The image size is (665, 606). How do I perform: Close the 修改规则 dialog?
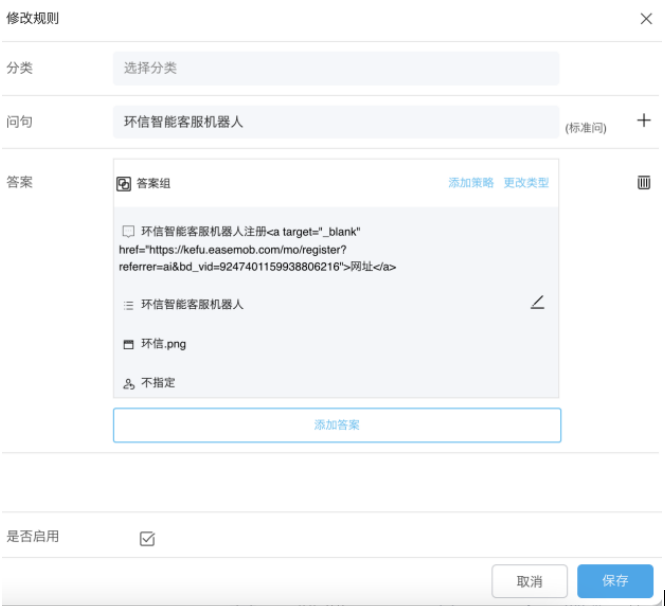[645, 18]
